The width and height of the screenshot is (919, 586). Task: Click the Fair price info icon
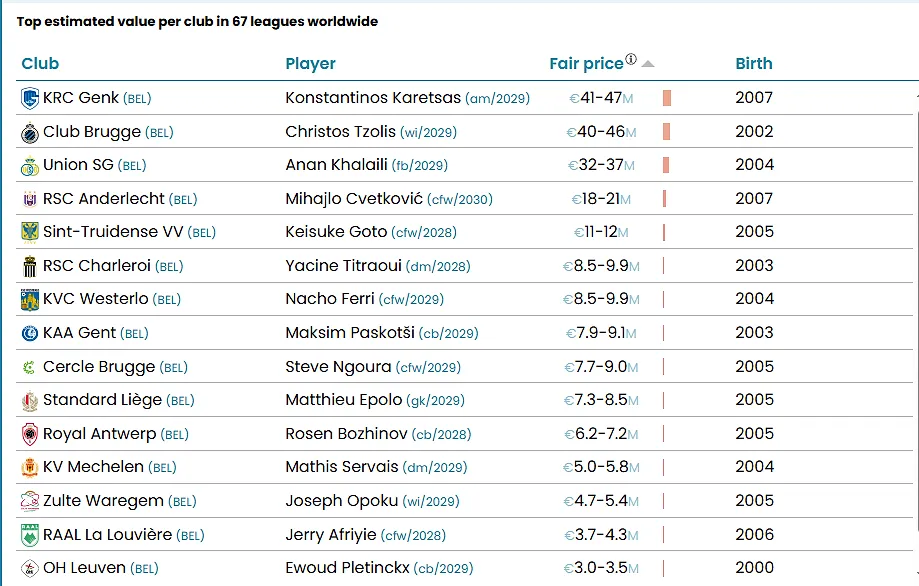pyautogui.click(x=631, y=60)
